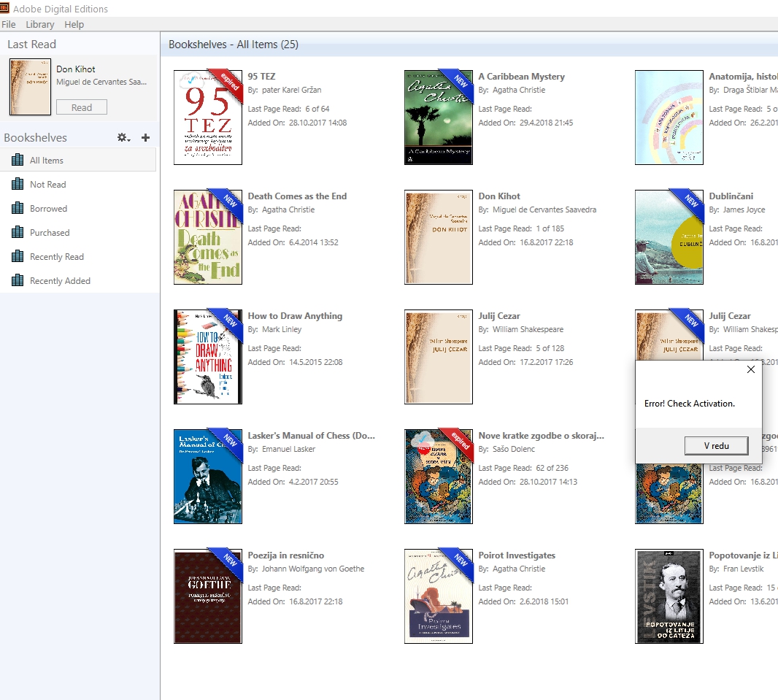Click the 95 TEZ title text

[261, 77]
